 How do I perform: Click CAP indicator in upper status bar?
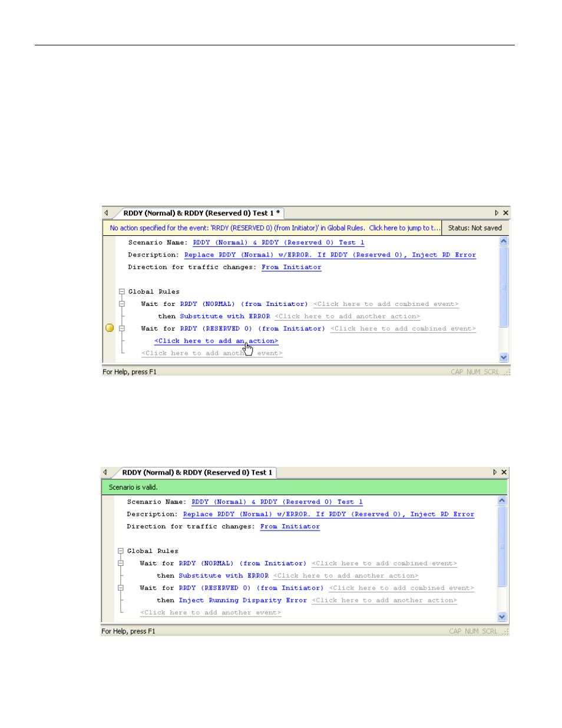click(457, 372)
